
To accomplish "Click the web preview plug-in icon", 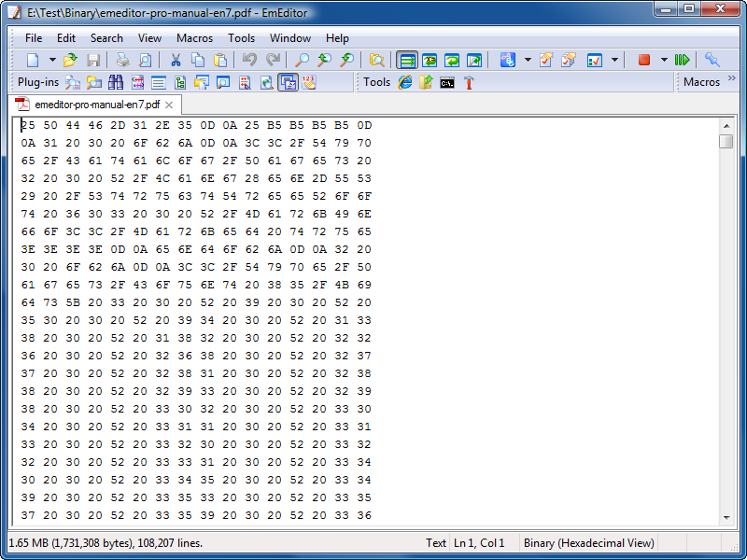I will (267, 82).
